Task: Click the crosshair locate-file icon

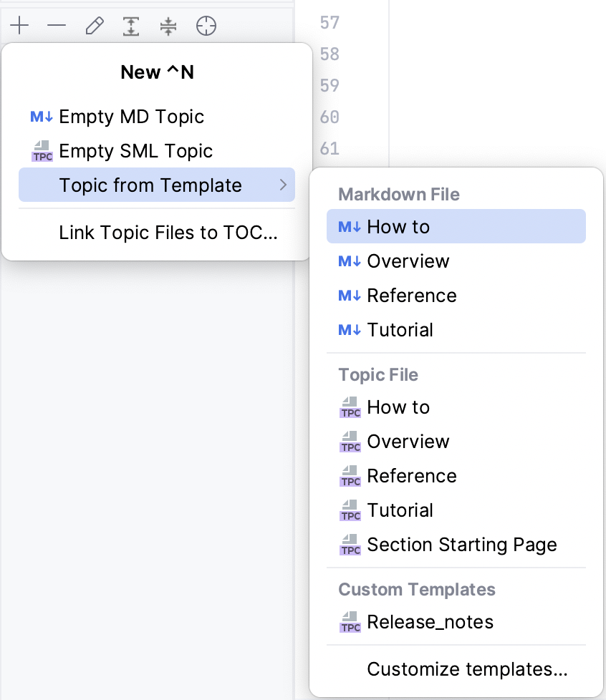Action: [206, 26]
